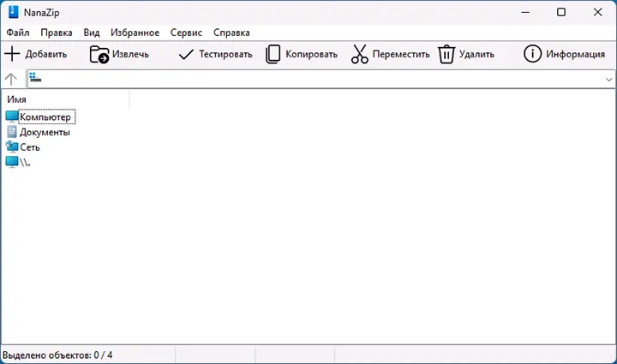This screenshot has width=617, height=364.
Task: Click the Удалить trash can icon
Action: click(446, 54)
